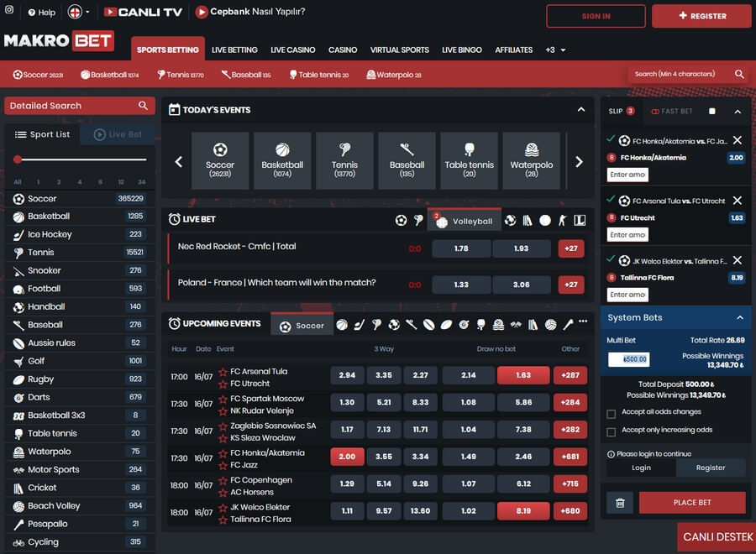Go to next sports in Today's Events carousel
Screen dimensions: 756x554
[x=579, y=162]
